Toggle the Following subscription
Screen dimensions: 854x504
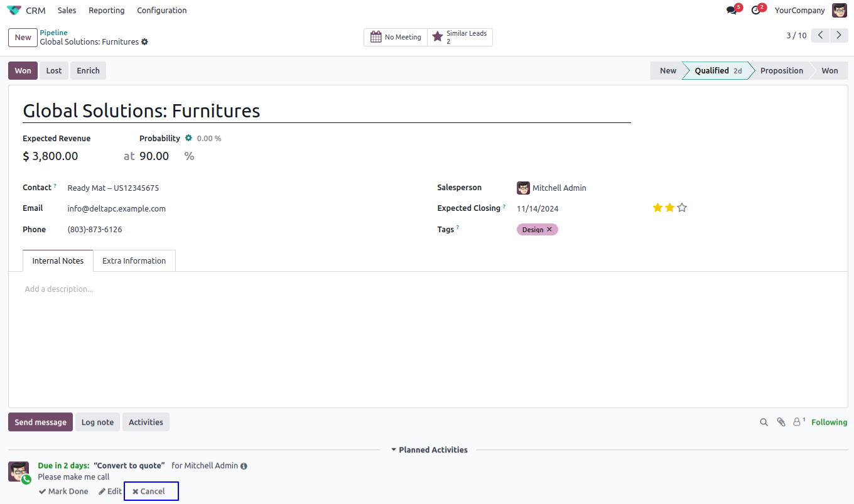[x=829, y=422]
